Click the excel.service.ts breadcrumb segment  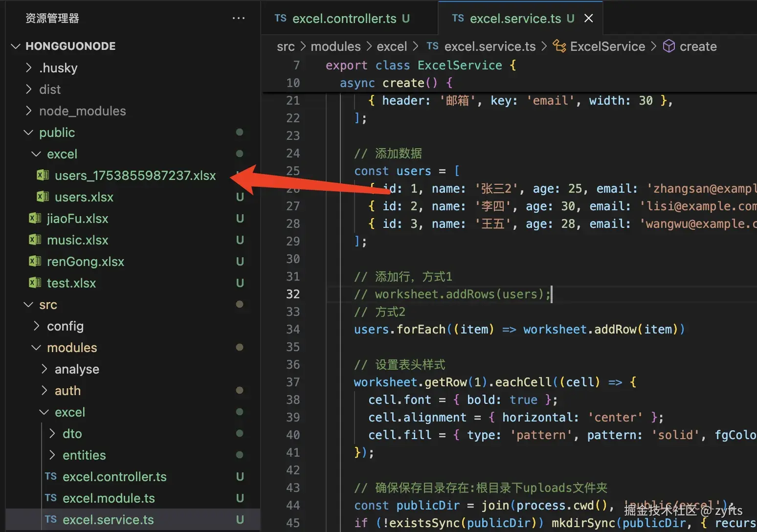[490, 46]
